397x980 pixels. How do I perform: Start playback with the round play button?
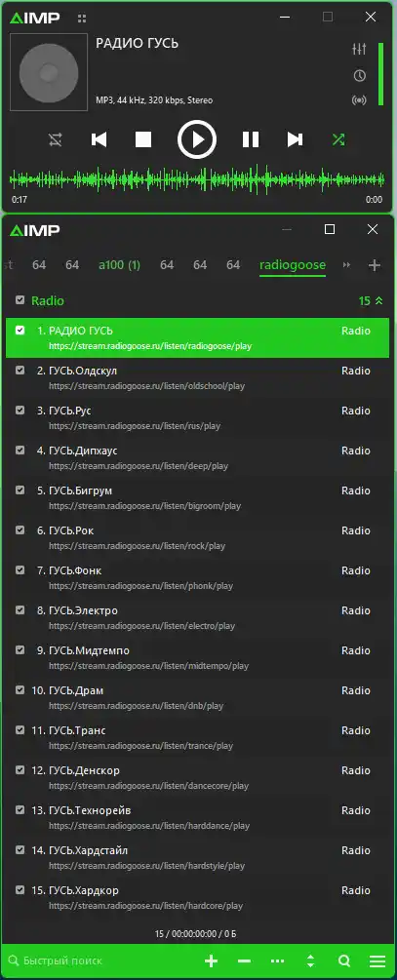point(197,139)
